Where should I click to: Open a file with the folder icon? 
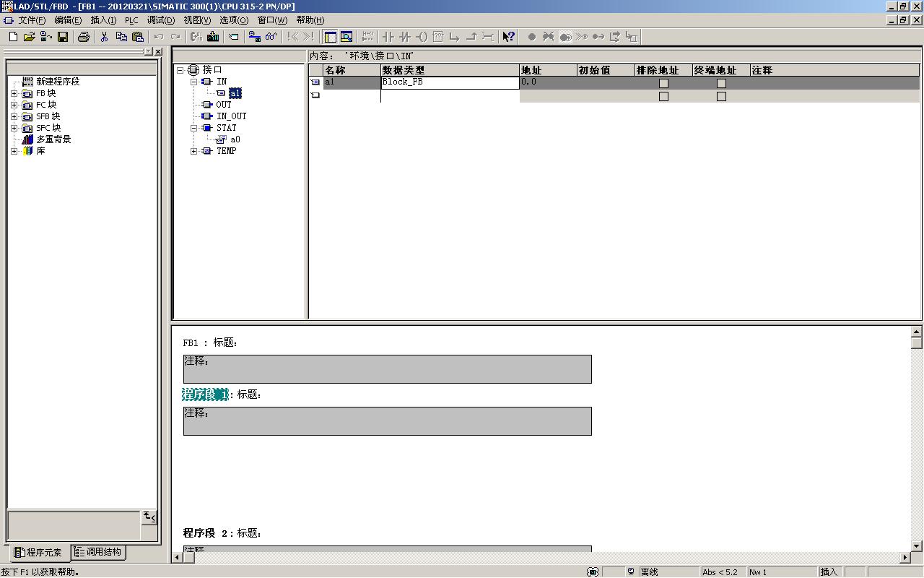pyautogui.click(x=30, y=37)
